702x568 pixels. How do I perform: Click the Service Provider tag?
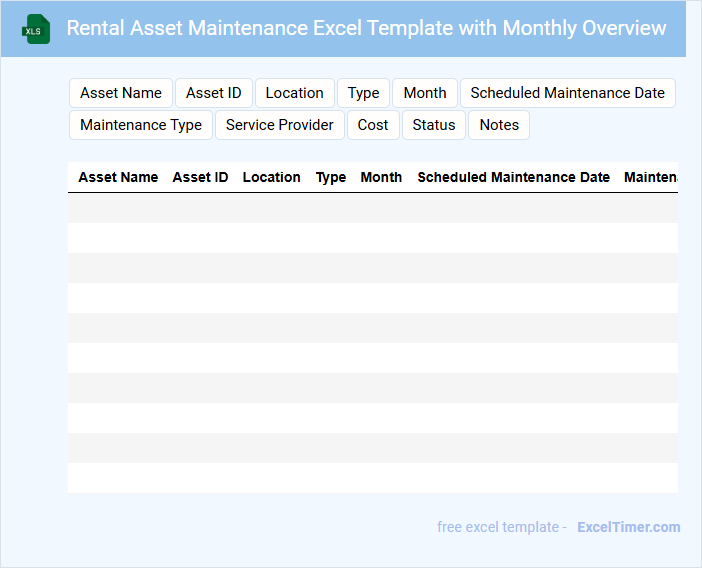(x=280, y=125)
